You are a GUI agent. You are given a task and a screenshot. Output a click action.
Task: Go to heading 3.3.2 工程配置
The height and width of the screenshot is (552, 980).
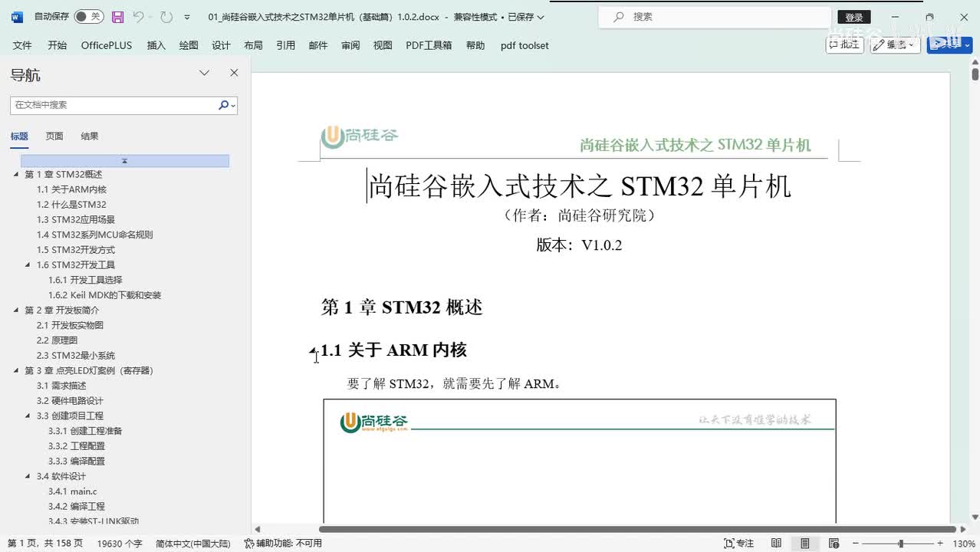(x=77, y=446)
